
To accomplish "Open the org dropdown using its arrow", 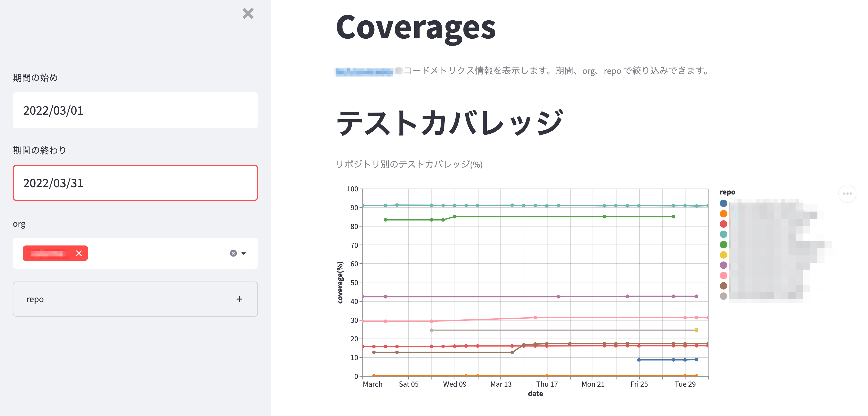I will 244,253.
